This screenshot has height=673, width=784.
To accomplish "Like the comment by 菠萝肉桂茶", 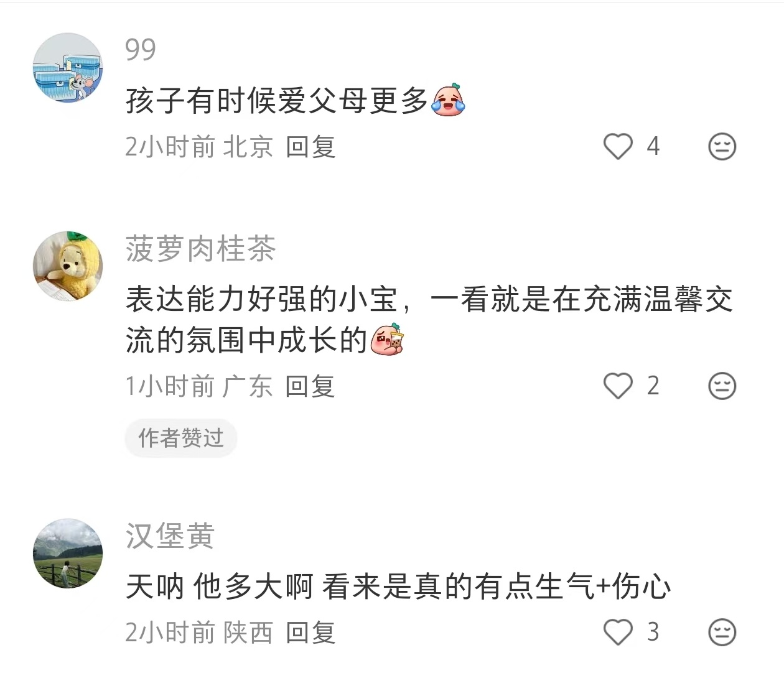I will coord(618,386).
